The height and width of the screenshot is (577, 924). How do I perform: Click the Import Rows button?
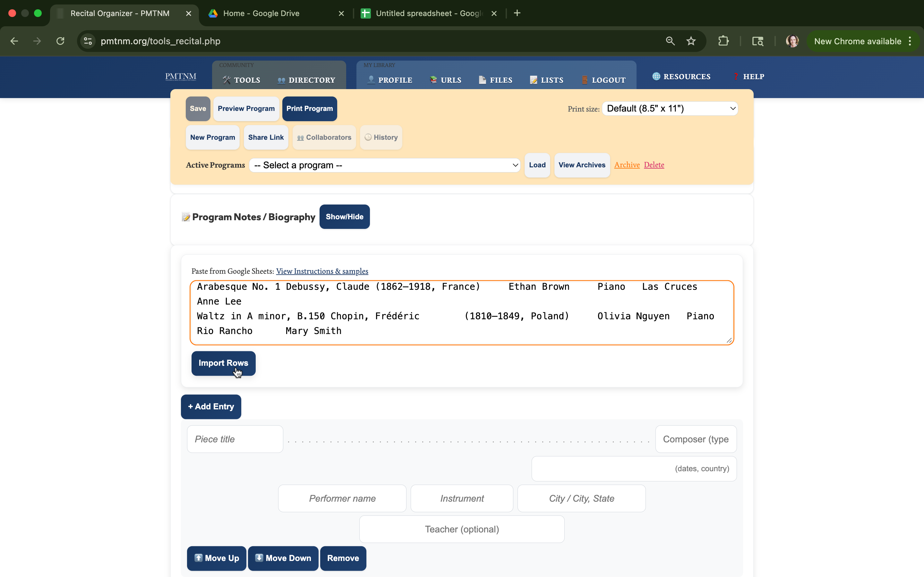point(223,363)
